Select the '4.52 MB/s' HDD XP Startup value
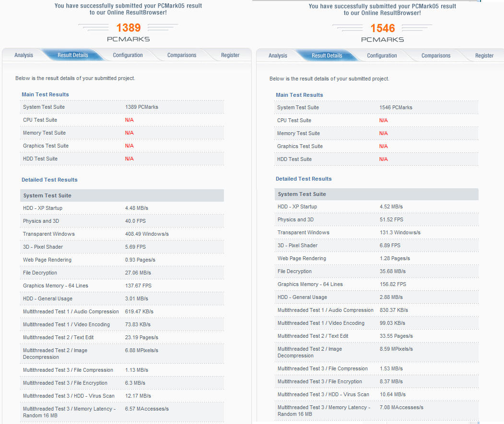The height and width of the screenshot is (424, 504). point(391,206)
